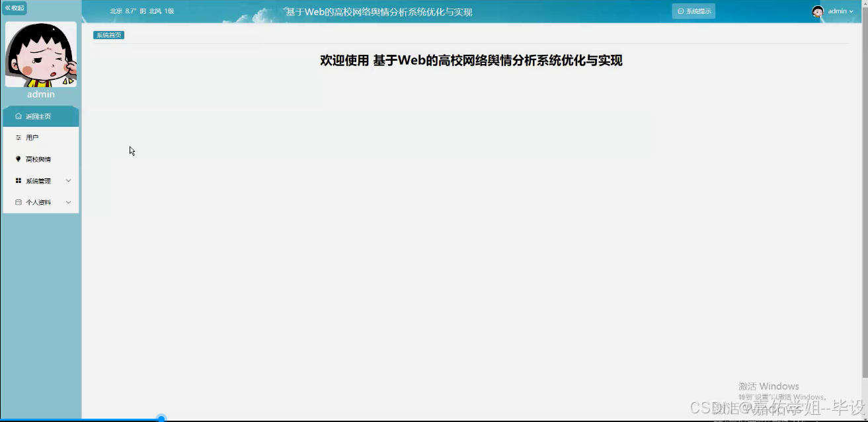Click the 系统提示 button
Viewport: 868px width, 422px height.
coord(693,11)
